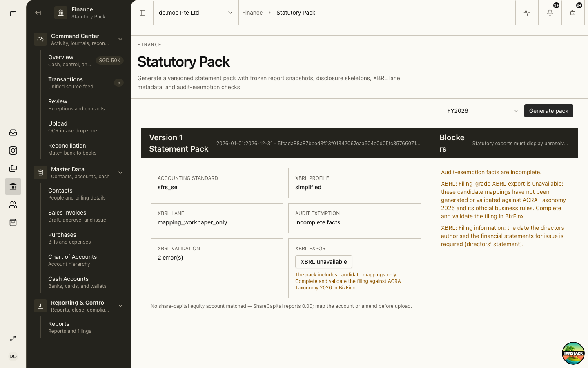The width and height of the screenshot is (588, 368).
Task: Open the DO user avatar
Action: pos(13,357)
